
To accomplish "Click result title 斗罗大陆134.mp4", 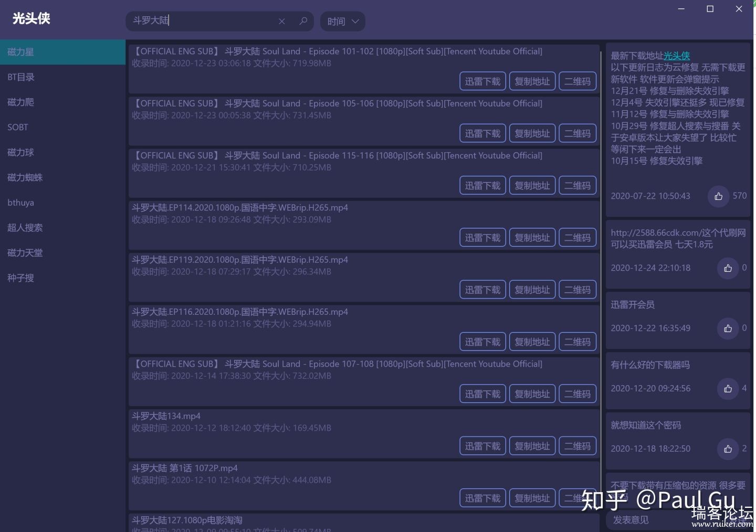I will [x=166, y=416].
